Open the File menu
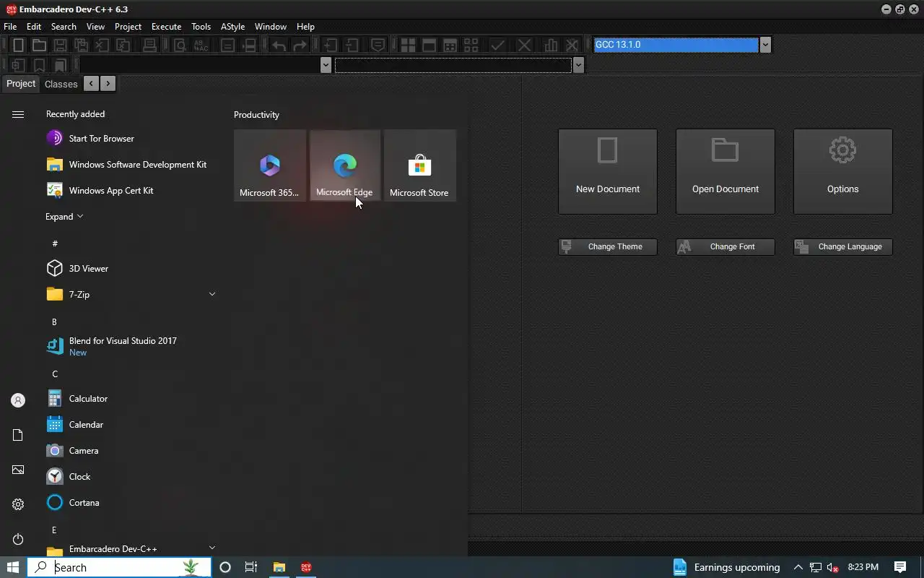Screen dimensions: 924x578 [x=10, y=27]
